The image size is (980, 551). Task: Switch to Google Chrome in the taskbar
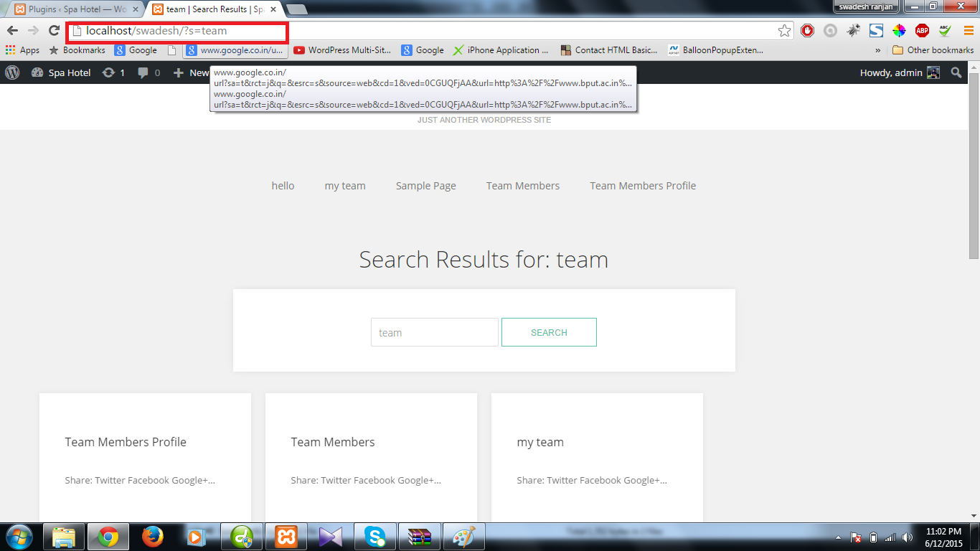(108, 537)
